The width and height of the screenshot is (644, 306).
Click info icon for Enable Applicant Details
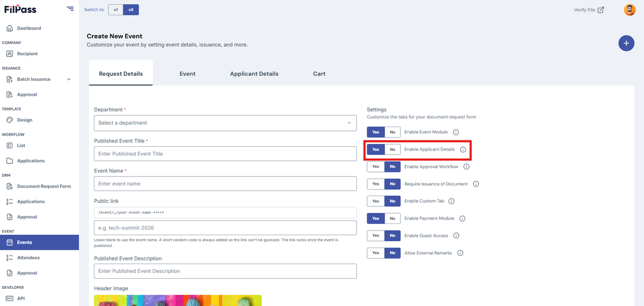point(463,150)
